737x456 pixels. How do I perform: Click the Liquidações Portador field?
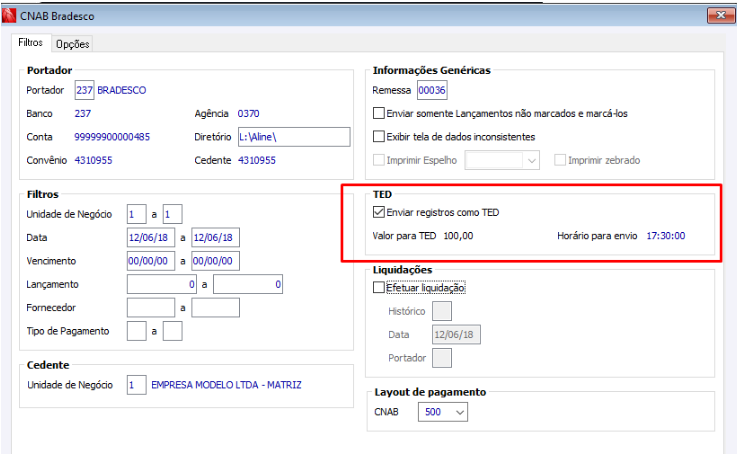442,358
